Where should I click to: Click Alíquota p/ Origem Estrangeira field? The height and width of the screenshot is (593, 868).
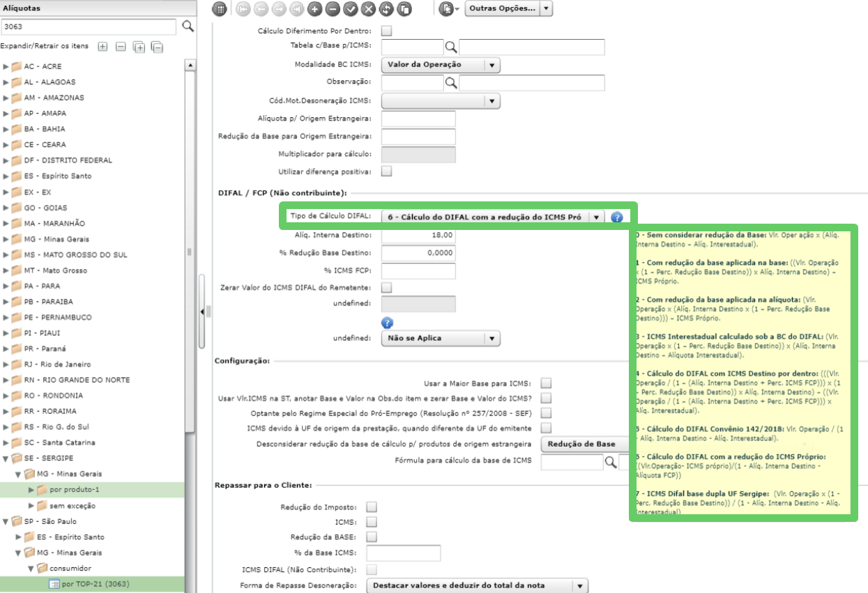point(418,119)
